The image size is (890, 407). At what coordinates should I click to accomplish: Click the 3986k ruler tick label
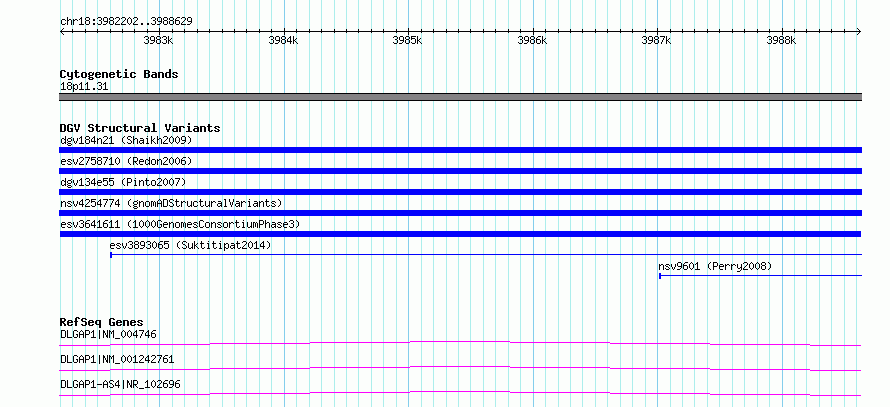tap(532, 40)
